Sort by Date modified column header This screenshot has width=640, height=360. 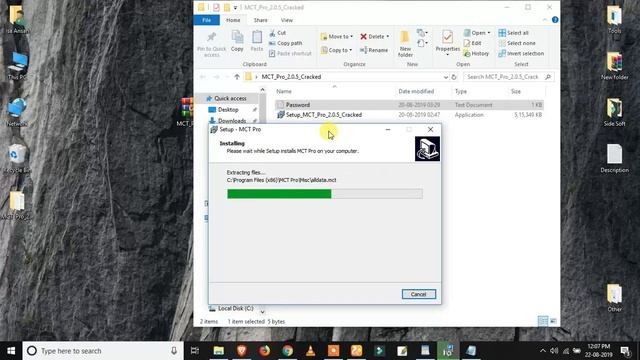coord(416,91)
